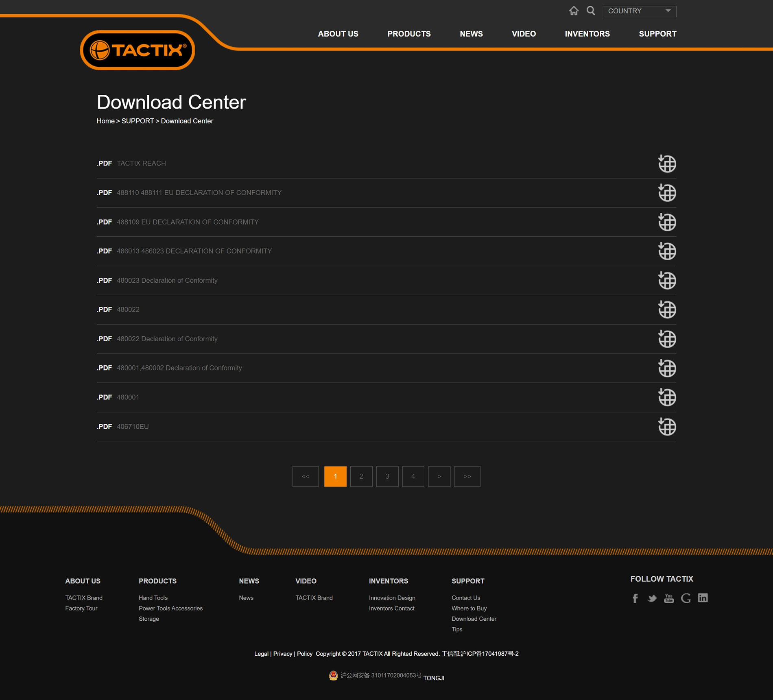Jump to first page with << button
Viewport: 773px width, 700px height.
click(x=306, y=476)
